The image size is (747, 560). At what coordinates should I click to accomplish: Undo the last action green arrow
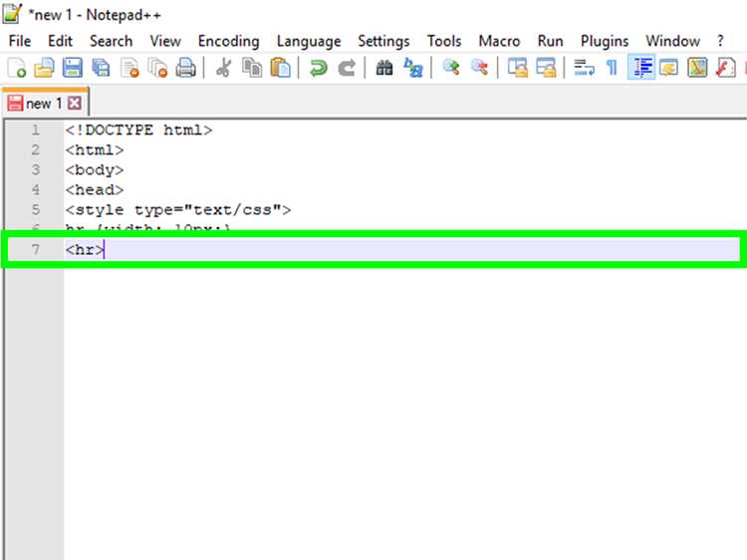tap(318, 68)
